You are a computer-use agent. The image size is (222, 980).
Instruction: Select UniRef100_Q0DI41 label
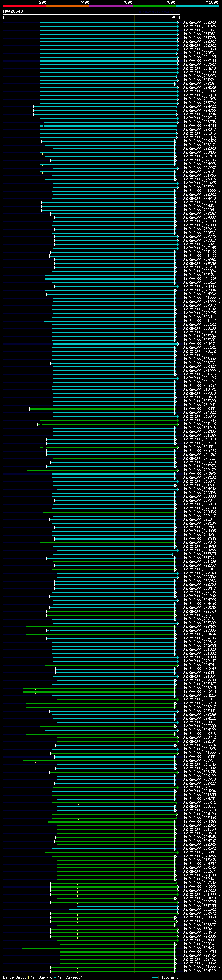(x=199, y=944)
